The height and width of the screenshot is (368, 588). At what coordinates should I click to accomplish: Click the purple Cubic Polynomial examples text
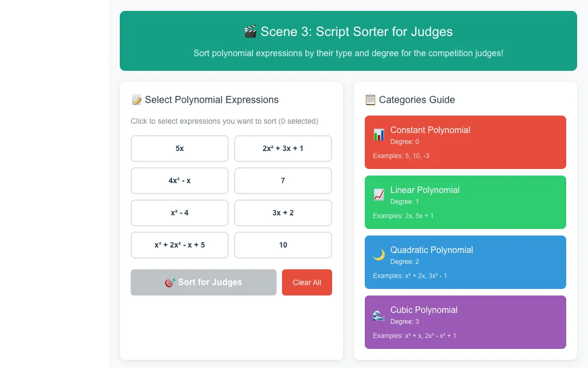414,336
